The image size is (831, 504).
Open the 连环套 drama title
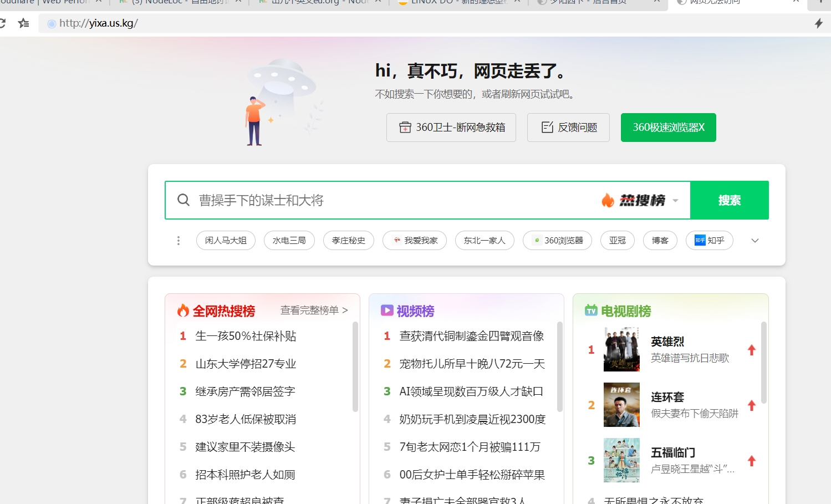(667, 397)
